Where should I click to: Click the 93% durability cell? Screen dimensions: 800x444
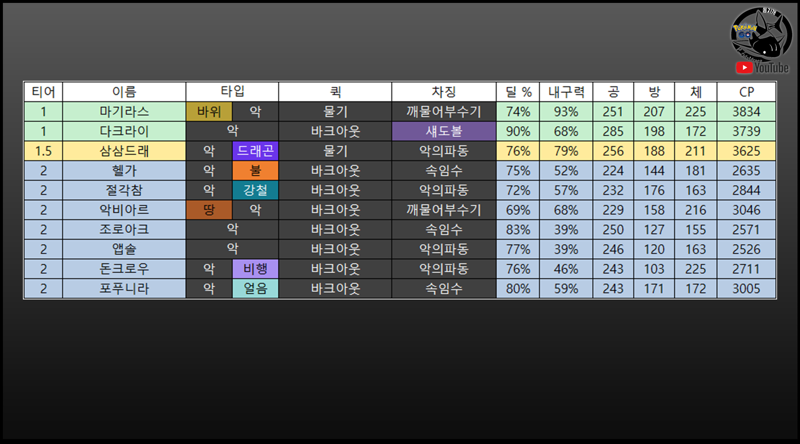tap(566, 112)
